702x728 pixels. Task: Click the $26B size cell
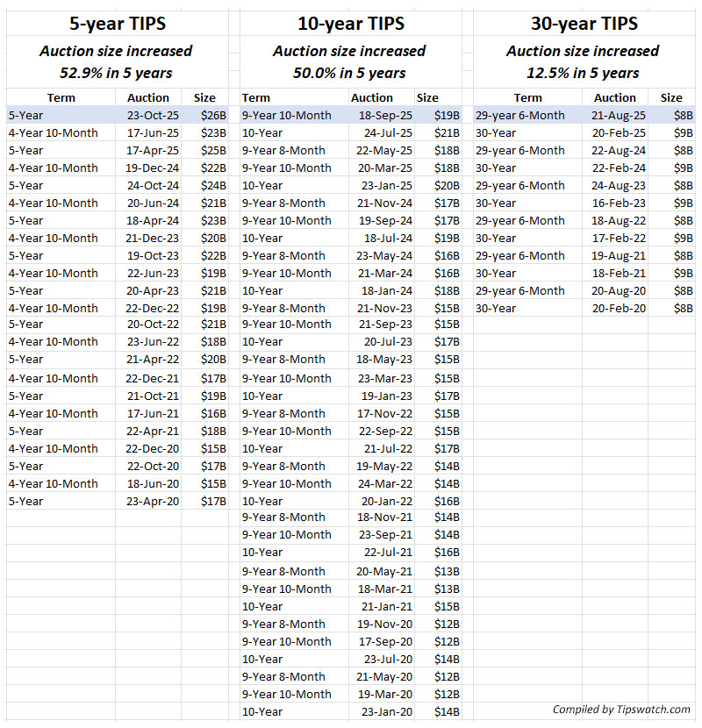213,115
